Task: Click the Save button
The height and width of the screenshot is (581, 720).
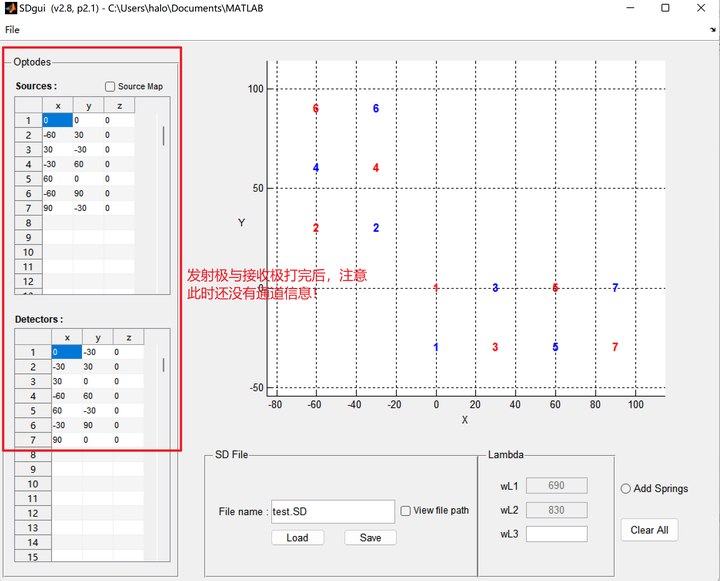Action: pos(370,538)
